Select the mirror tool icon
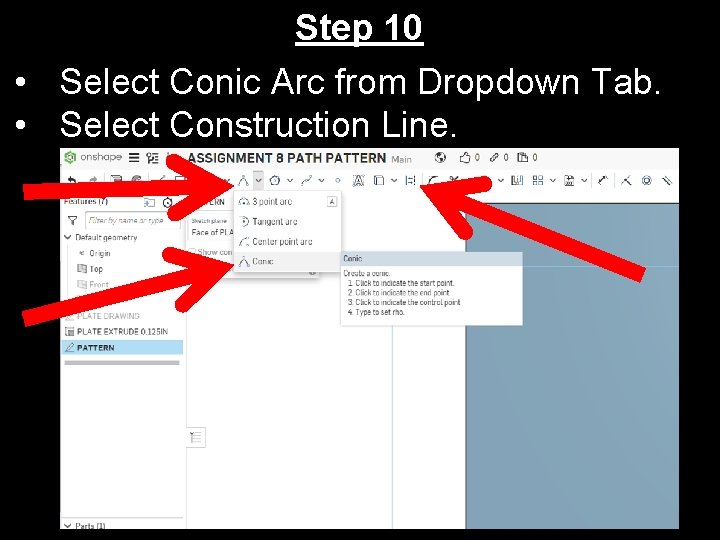The image size is (720, 540). click(517, 180)
